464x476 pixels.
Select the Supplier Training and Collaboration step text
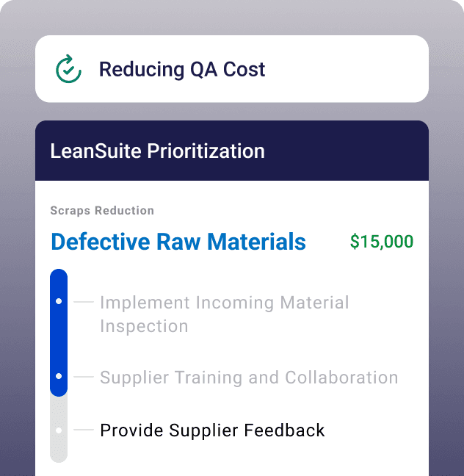point(249,378)
